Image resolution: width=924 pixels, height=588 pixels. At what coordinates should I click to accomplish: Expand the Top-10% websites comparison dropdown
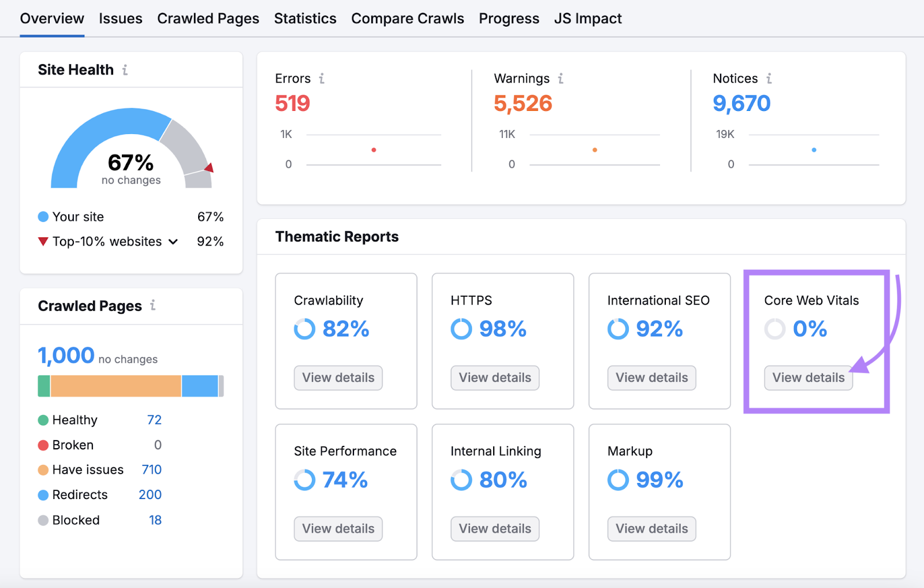coord(173,242)
